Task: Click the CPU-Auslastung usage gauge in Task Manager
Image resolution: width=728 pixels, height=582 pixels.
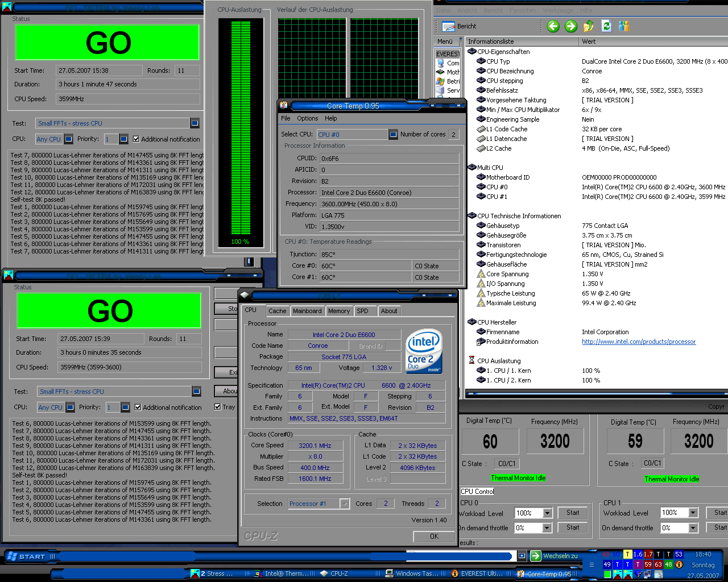Action: pos(241,134)
